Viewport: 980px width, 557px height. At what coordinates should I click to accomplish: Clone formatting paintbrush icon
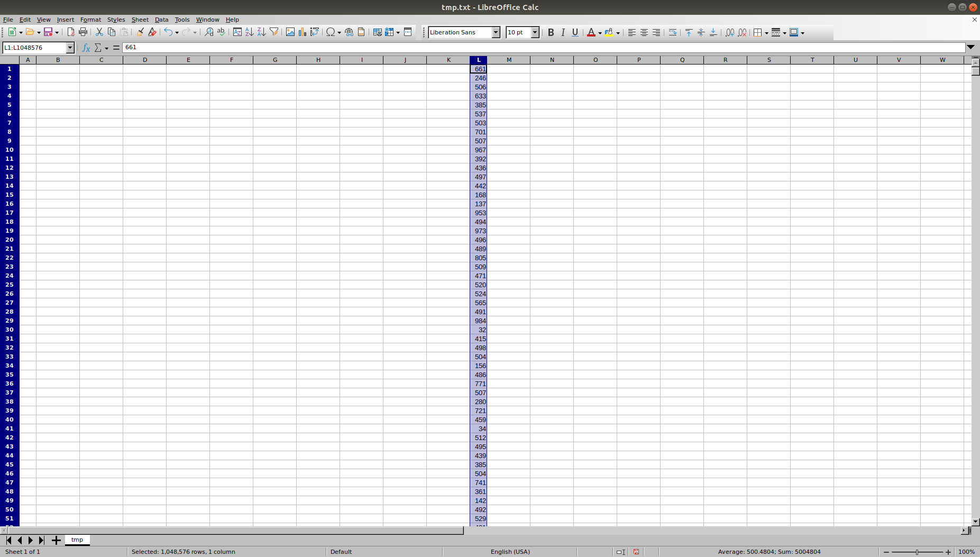pos(140,32)
